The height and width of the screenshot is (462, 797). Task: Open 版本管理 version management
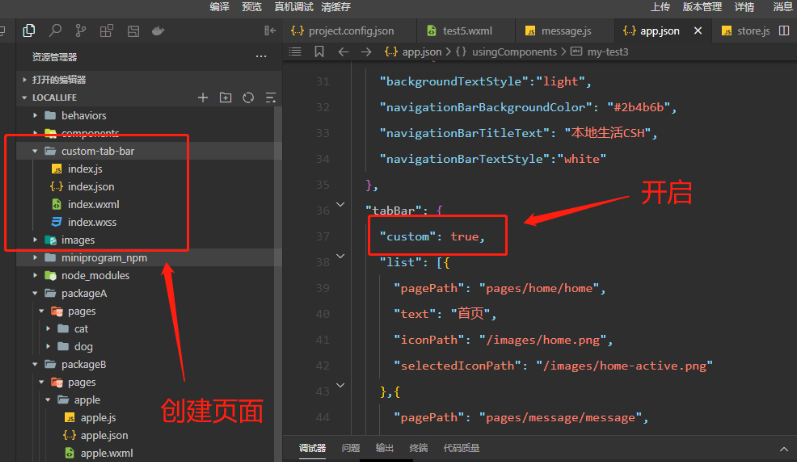point(702,7)
